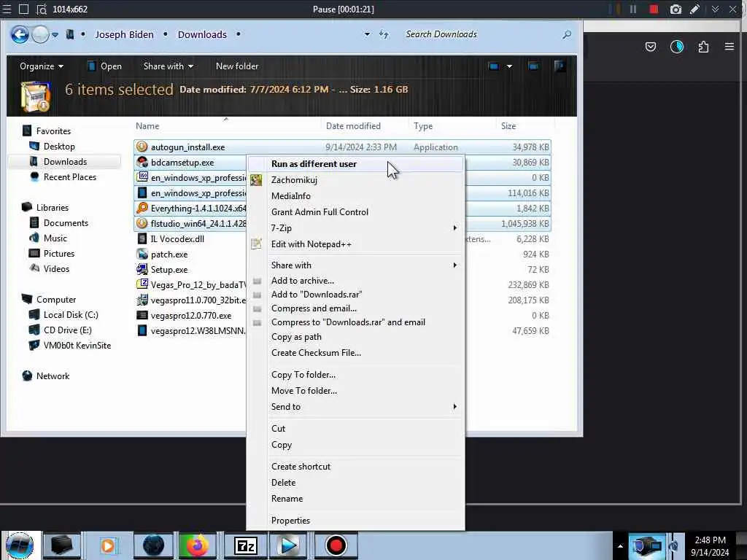The width and height of the screenshot is (747, 560).
Task: Open Firefox from the taskbar
Action: coord(197,545)
